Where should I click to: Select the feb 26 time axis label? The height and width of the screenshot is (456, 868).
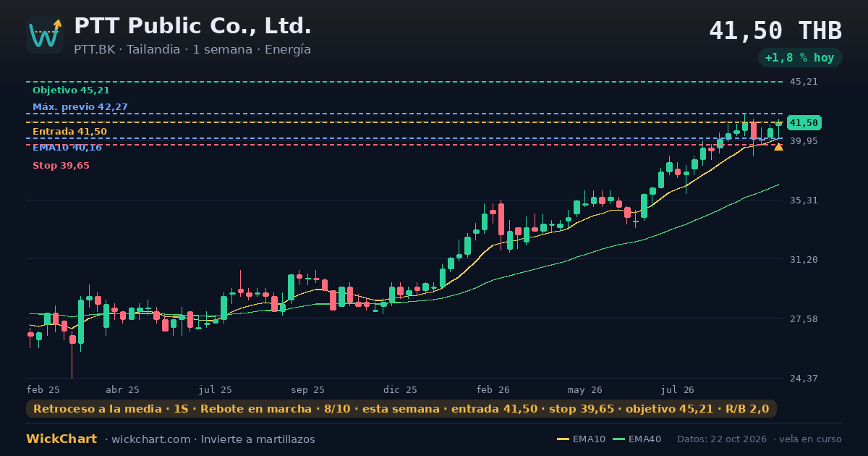click(493, 389)
